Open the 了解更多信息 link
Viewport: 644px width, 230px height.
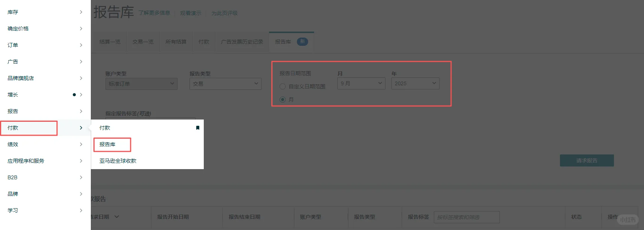154,13
